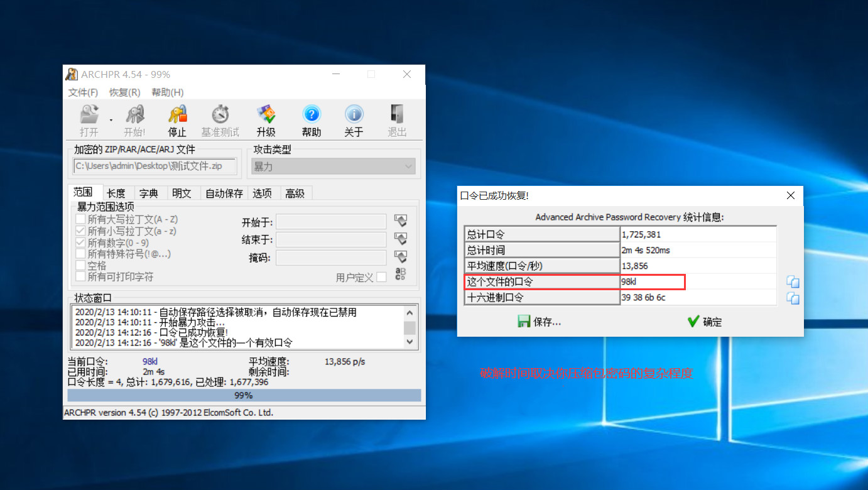
Task: Open the 恢复(R) menu
Action: (x=124, y=92)
